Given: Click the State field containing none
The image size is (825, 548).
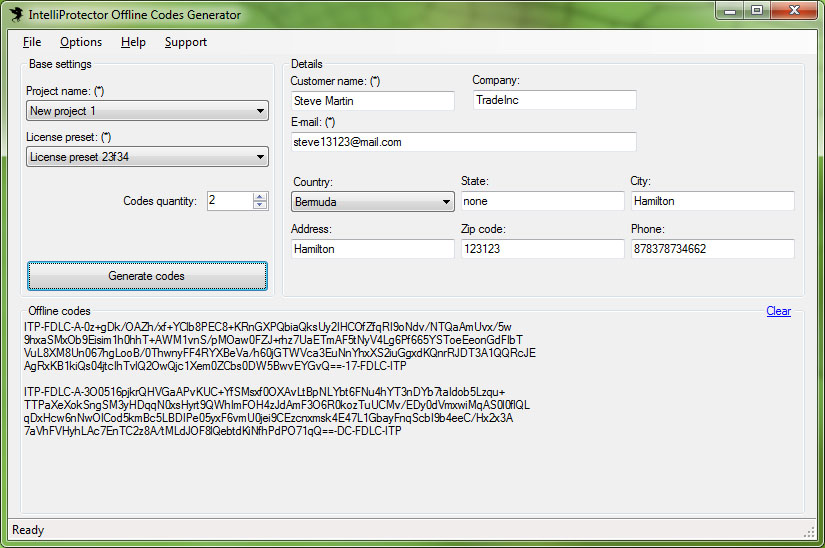Looking at the screenshot, I should pos(542,201).
